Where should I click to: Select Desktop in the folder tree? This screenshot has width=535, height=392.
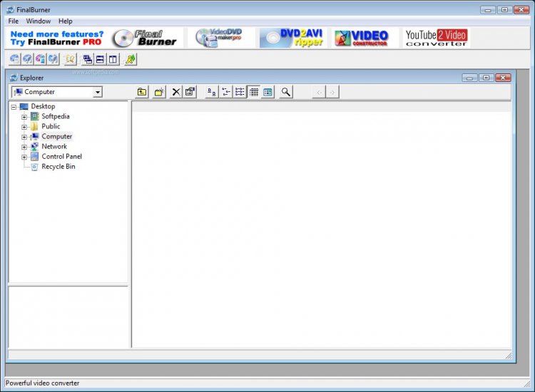pyautogui.click(x=43, y=106)
